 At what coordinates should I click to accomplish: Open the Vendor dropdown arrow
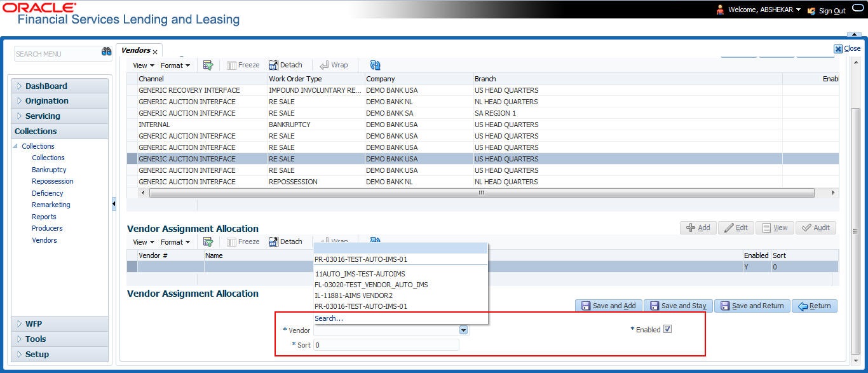pyautogui.click(x=463, y=330)
